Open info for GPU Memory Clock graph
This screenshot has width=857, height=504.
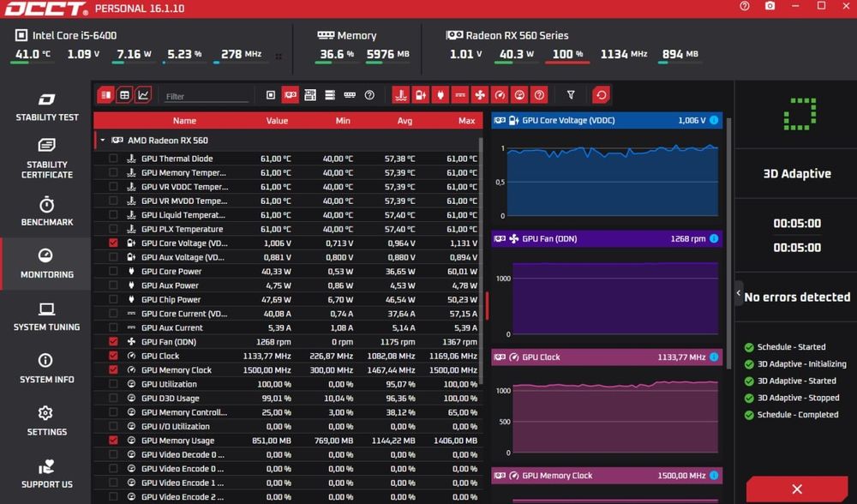(714, 476)
